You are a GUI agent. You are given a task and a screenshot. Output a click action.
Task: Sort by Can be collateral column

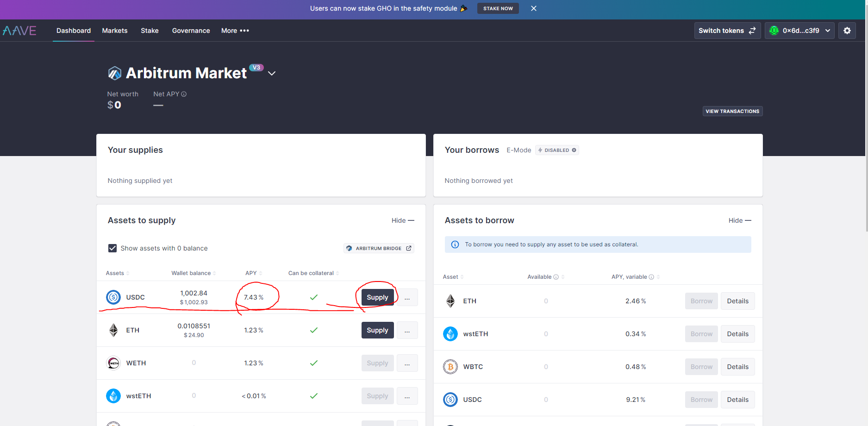(313, 273)
